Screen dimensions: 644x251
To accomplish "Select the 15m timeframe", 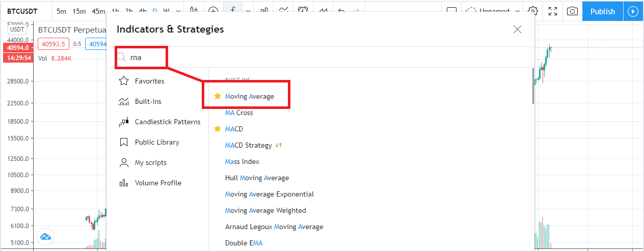I will (79, 11).
